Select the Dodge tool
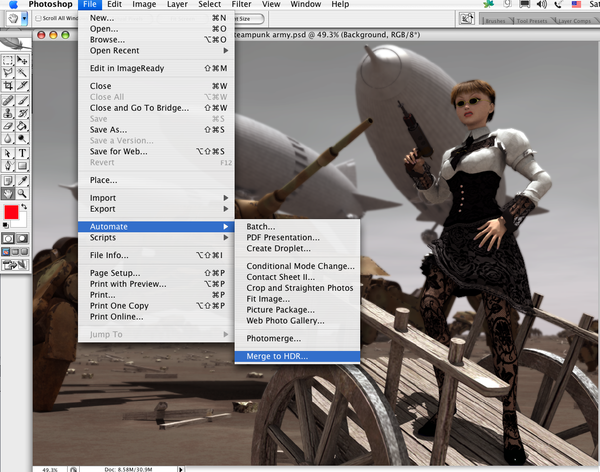600x472 pixels. point(22,139)
